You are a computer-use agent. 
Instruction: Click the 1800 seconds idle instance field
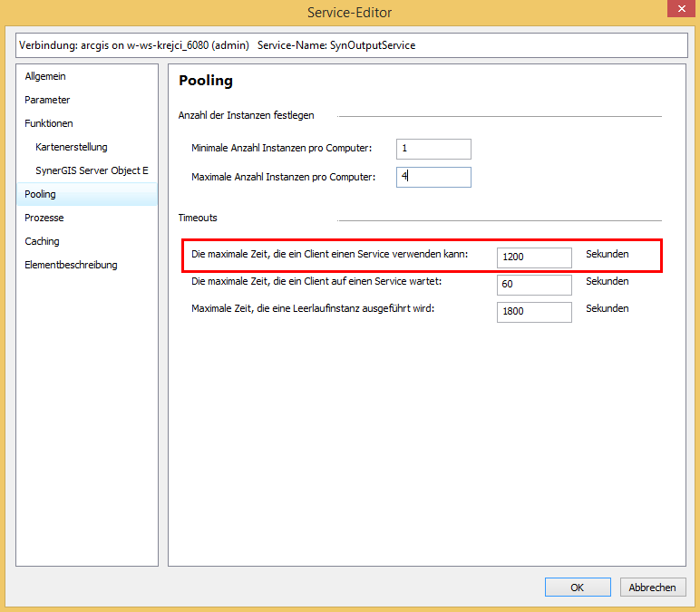(x=534, y=312)
